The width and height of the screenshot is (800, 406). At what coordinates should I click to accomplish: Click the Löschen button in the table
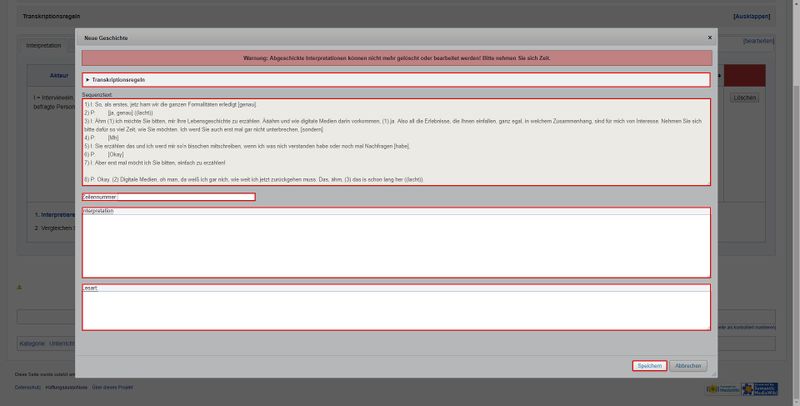point(744,98)
